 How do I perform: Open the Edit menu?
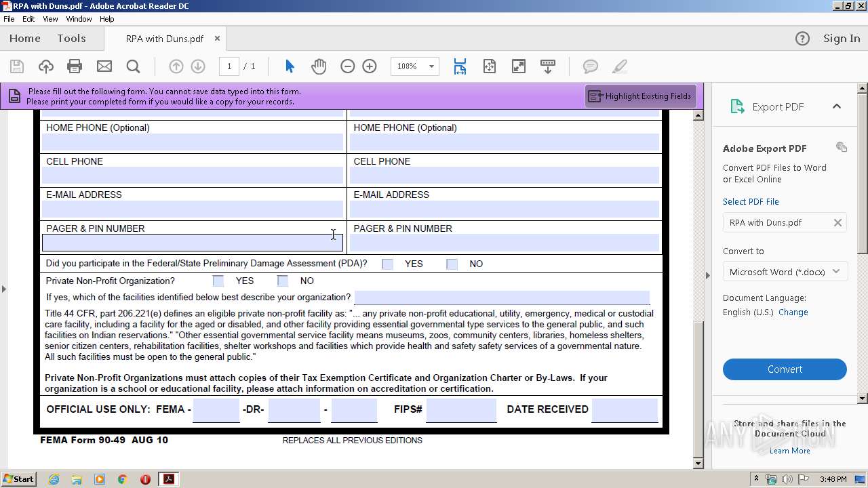coord(28,19)
